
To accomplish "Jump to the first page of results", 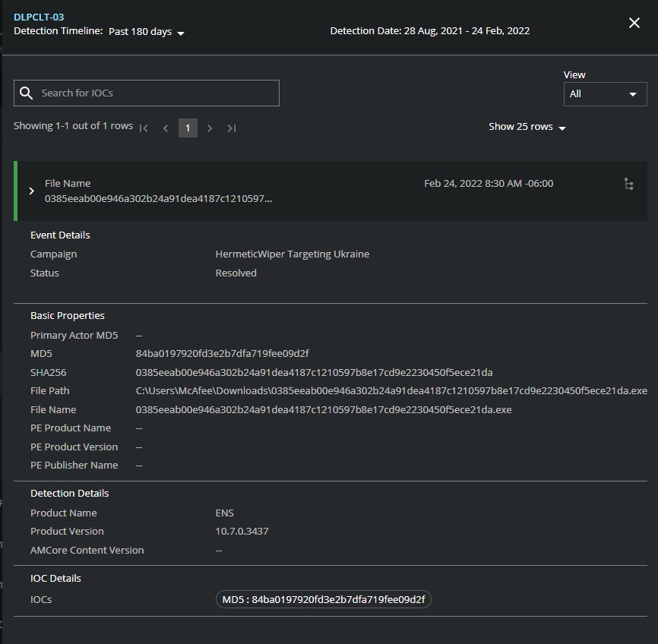I will [x=144, y=128].
